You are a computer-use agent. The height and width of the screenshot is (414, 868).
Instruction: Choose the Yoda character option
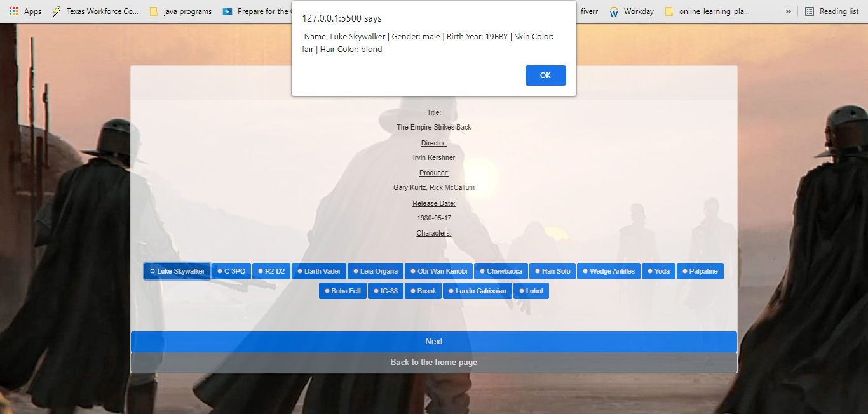tap(658, 271)
